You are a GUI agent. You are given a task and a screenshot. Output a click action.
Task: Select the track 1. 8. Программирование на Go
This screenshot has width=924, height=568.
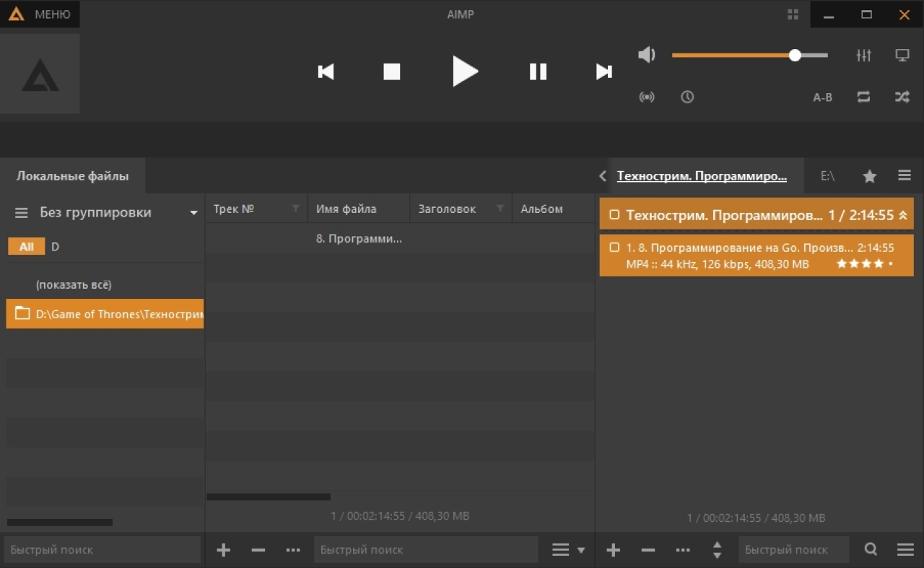[757, 255]
